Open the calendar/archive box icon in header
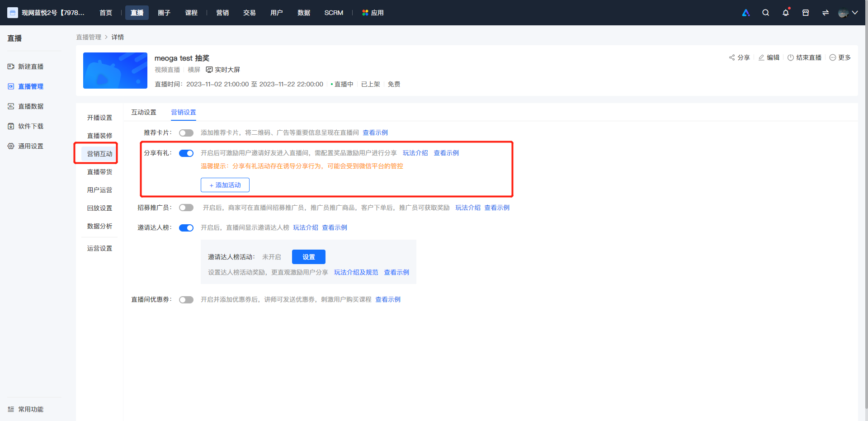The image size is (868, 421). click(x=806, y=13)
